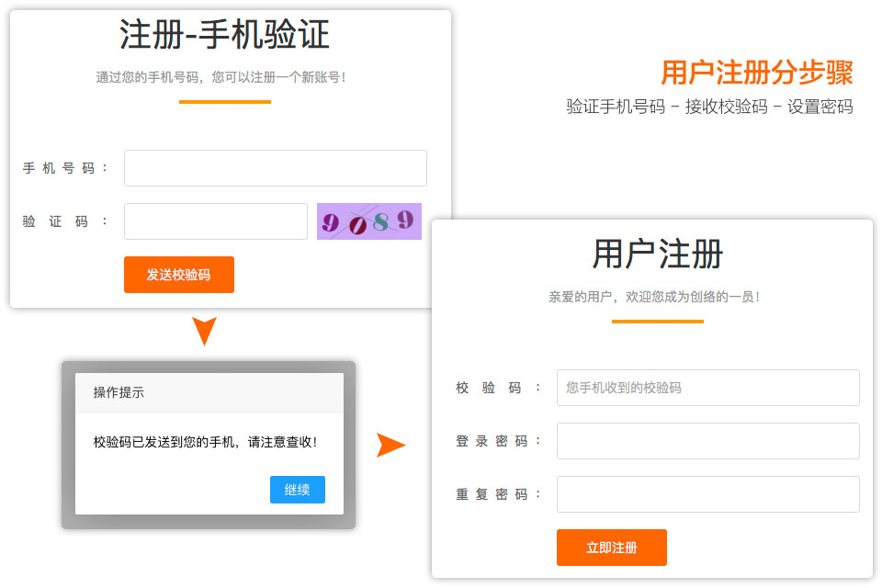This screenshot has height=588, width=882.
Task: Select the 操作提示 dialog title bar
Action: [x=209, y=392]
